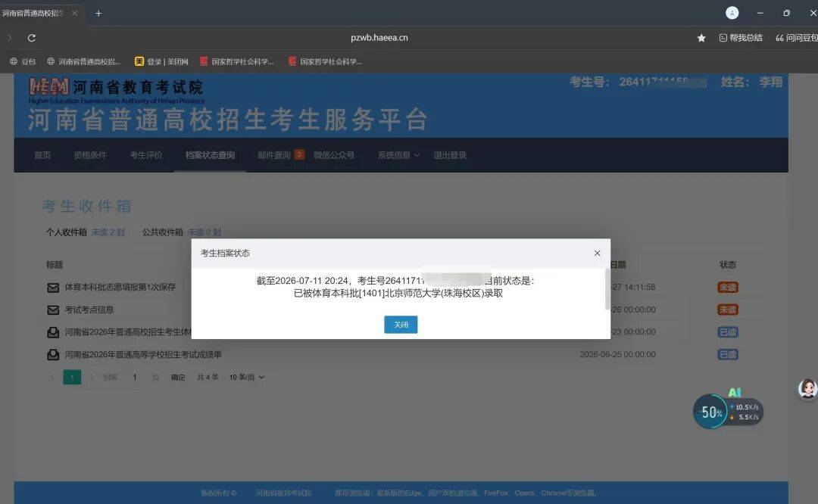Screen dimensions: 818x504
Task: Click the 50% memory meter widget
Action: [x=710, y=412]
